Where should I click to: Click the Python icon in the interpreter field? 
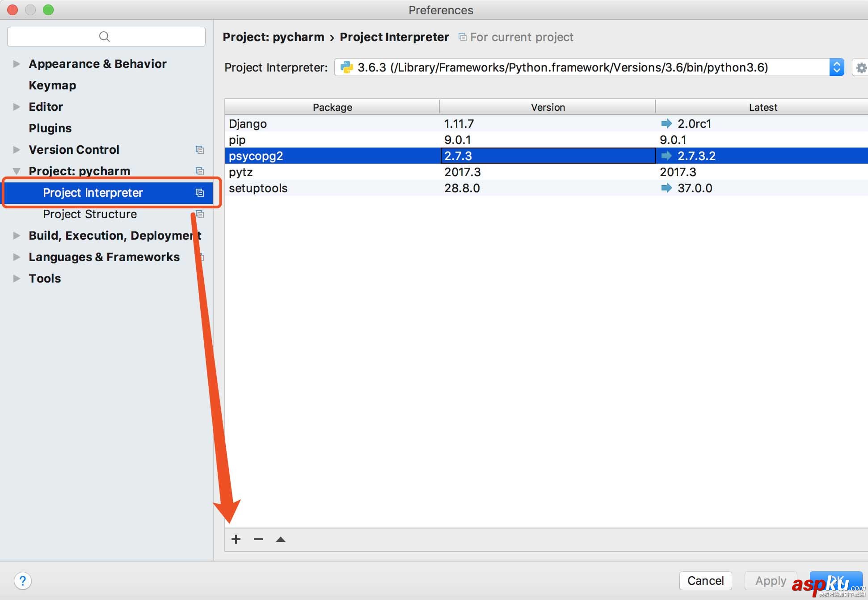click(346, 67)
